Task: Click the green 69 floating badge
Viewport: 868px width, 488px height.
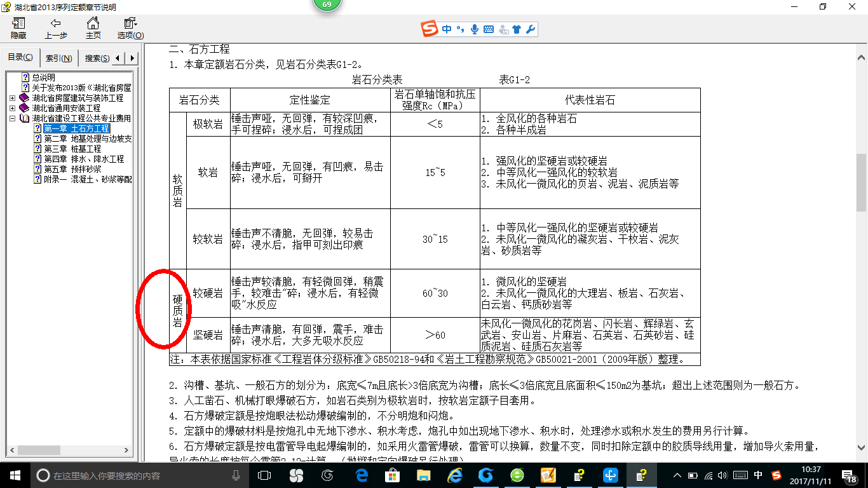Action: [327, 5]
